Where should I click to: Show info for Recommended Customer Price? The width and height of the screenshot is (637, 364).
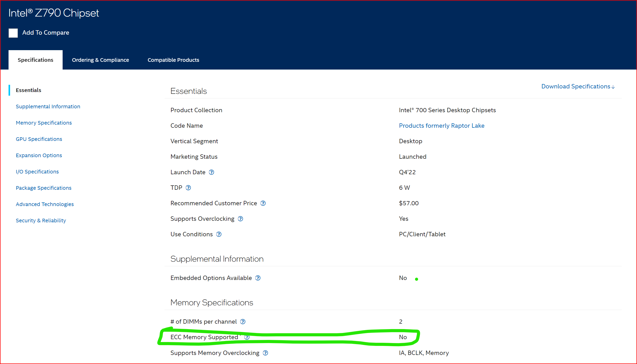(263, 203)
